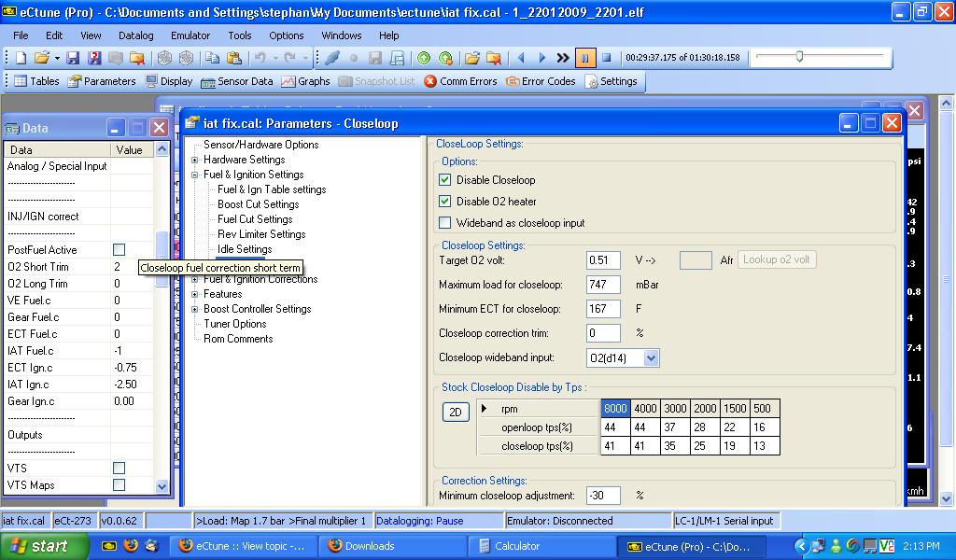The height and width of the screenshot is (560, 956).
Task: Open the Options menu
Action: click(x=286, y=35)
